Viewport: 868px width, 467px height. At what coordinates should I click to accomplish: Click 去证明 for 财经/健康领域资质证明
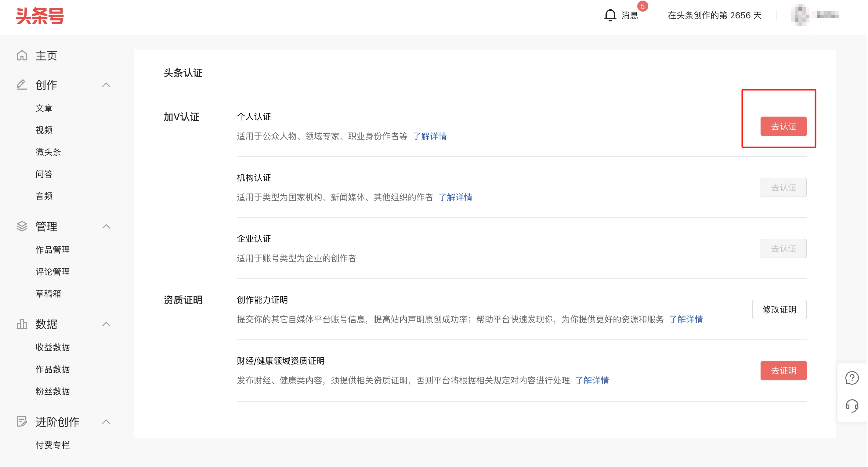[x=783, y=371]
